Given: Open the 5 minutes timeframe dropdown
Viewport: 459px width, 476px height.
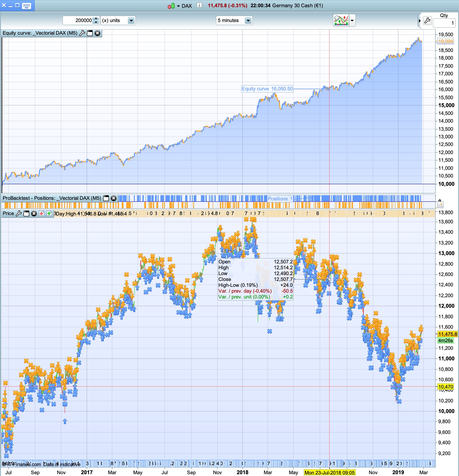Looking at the screenshot, I should click(248, 20).
